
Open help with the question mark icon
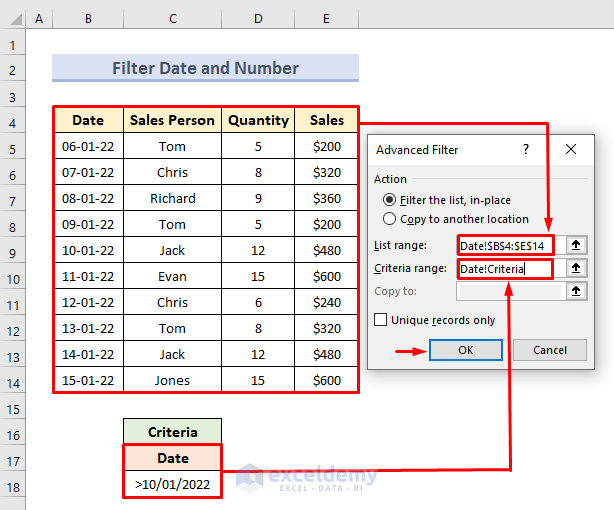[526, 149]
